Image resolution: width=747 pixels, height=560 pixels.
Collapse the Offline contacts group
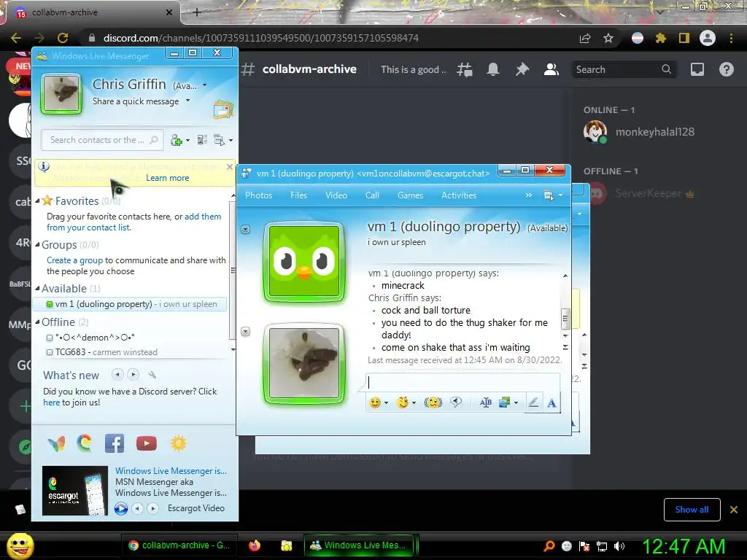point(37,322)
